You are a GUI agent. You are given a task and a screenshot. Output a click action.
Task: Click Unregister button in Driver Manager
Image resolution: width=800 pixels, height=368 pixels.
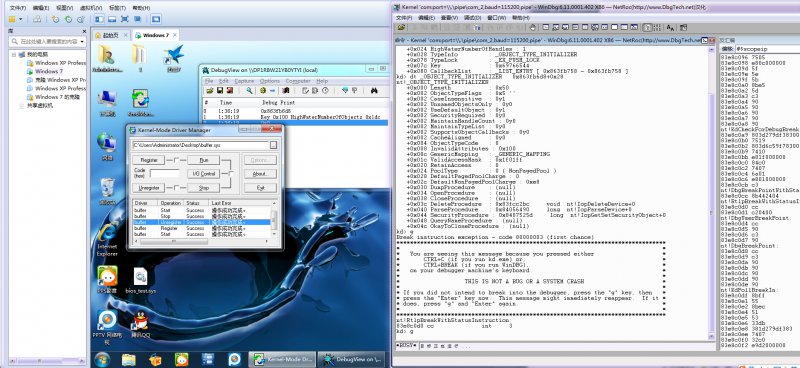point(149,188)
